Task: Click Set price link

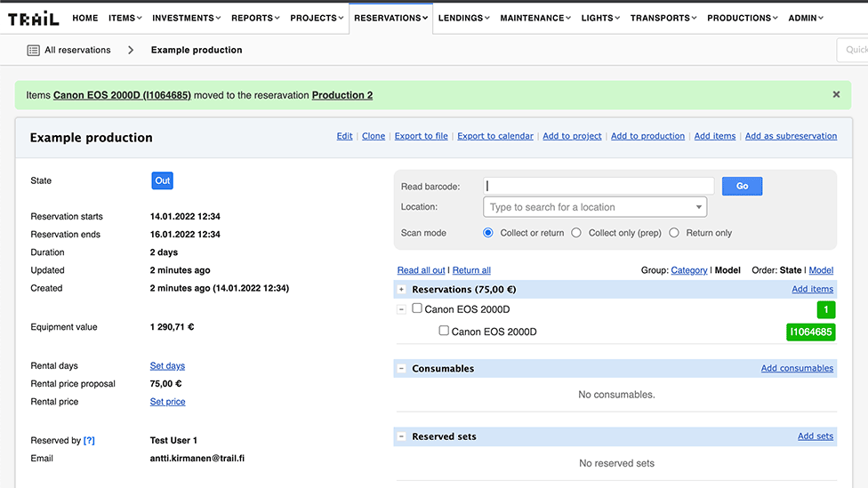Action: [x=168, y=402]
